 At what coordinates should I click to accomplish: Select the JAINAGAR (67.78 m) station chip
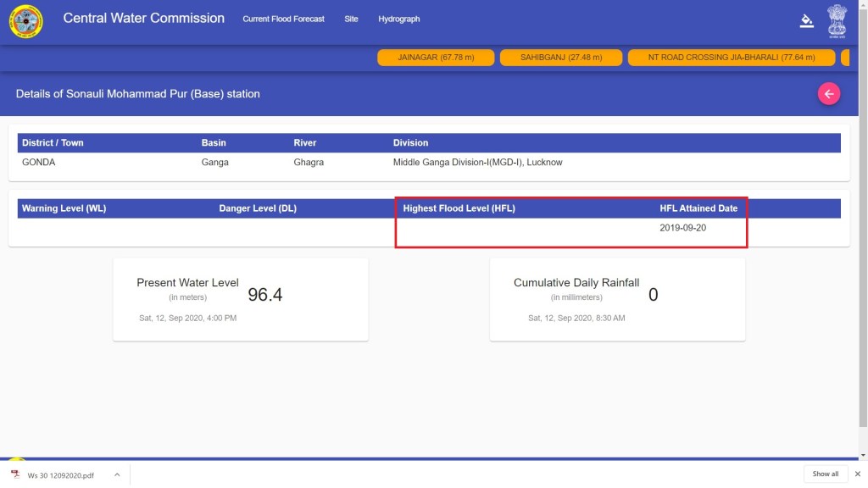point(436,58)
